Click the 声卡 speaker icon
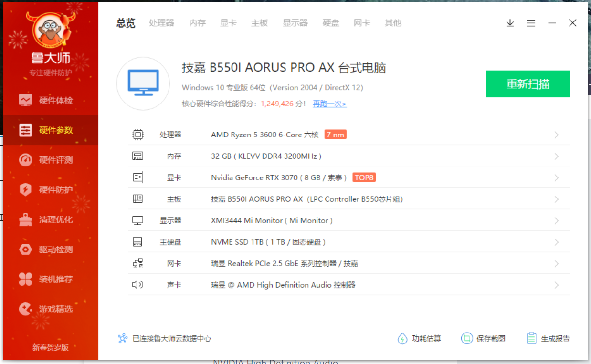This screenshot has height=364, width=591. (137, 285)
